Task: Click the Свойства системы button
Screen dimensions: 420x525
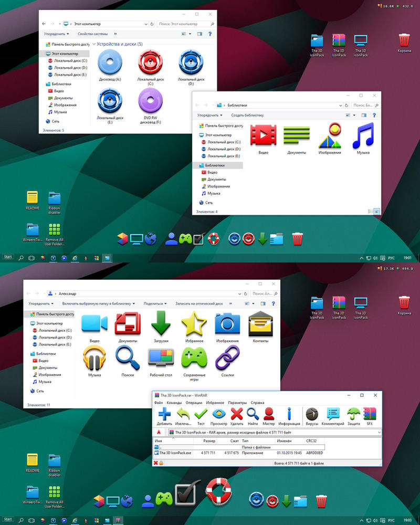Action: (x=93, y=34)
